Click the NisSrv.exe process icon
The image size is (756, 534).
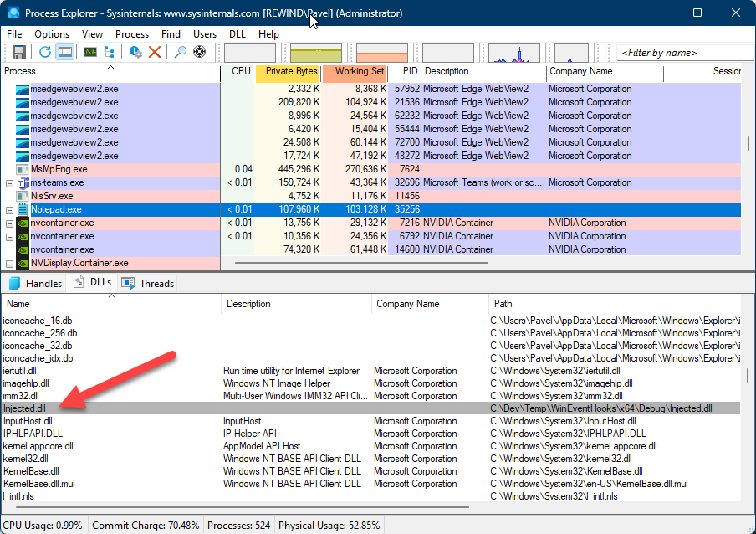click(x=23, y=197)
